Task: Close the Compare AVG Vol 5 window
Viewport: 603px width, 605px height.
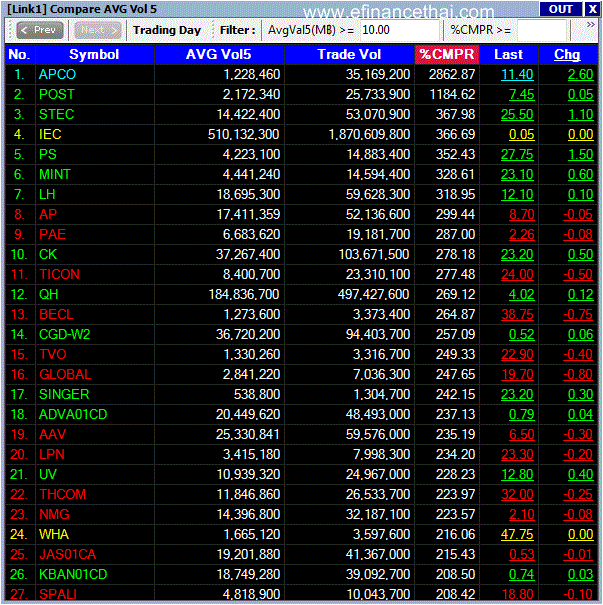Action: click(592, 9)
